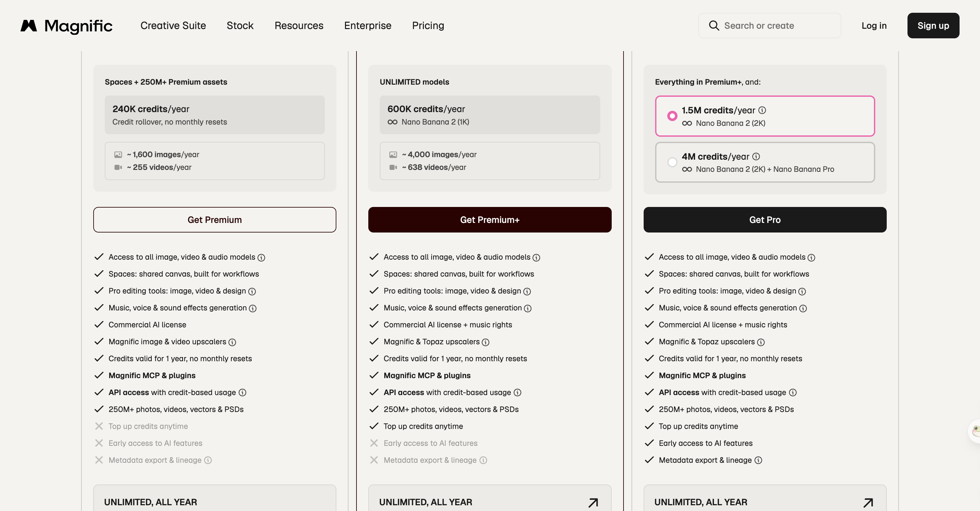The height and width of the screenshot is (511, 980).
Task: Select the 4M credits/year radio option
Action: point(672,162)
